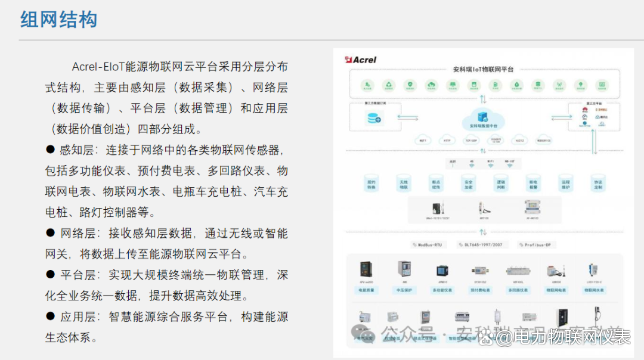Click the Huawei logo in 第三方平台 box
The height and width of the screenshot is (360, 644).
[585, 110]
